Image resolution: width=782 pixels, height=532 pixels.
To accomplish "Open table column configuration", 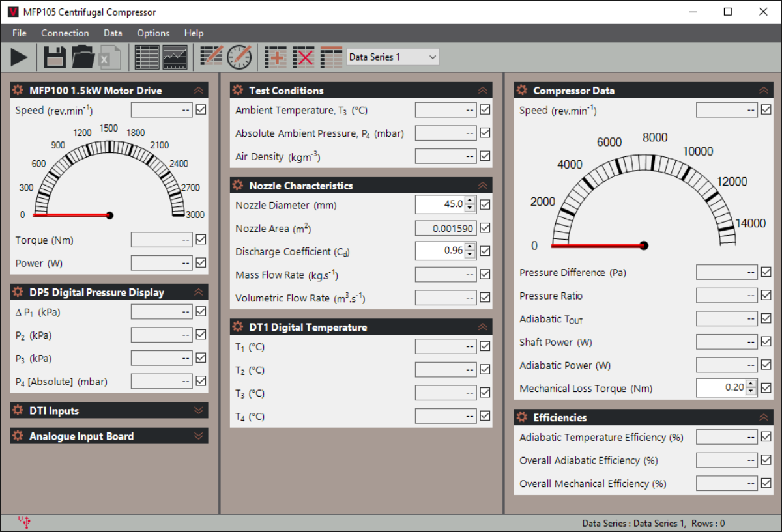I will (332, 57).
